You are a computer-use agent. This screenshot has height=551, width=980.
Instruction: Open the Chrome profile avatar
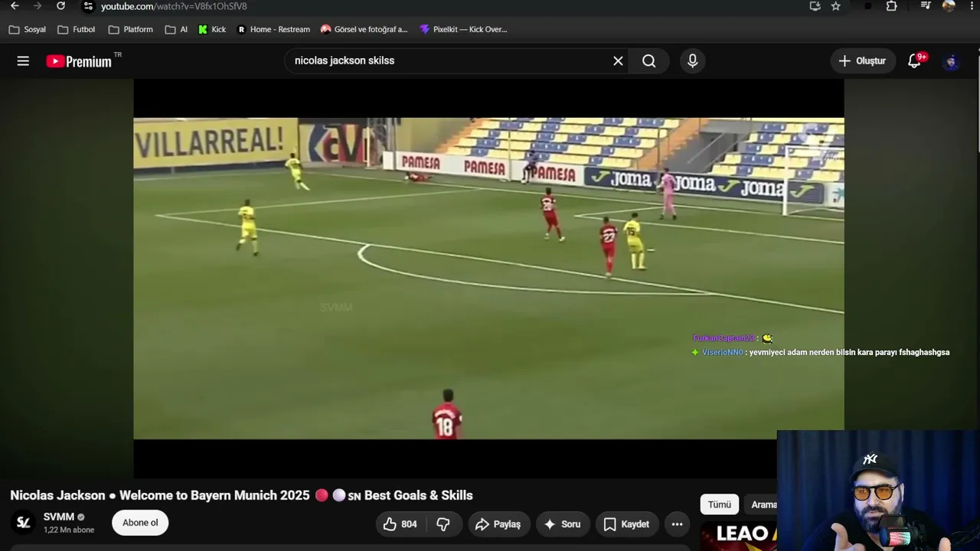(x=949, y=6)
